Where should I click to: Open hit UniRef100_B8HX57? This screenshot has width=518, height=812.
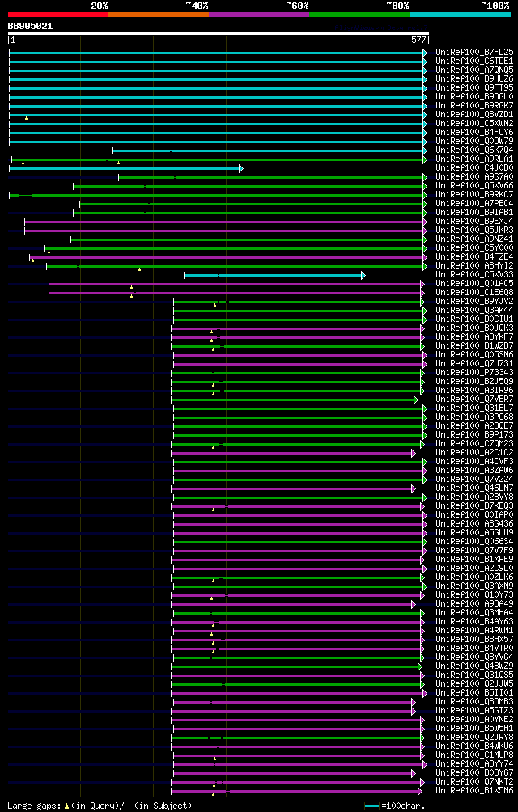tap(474, 640)
